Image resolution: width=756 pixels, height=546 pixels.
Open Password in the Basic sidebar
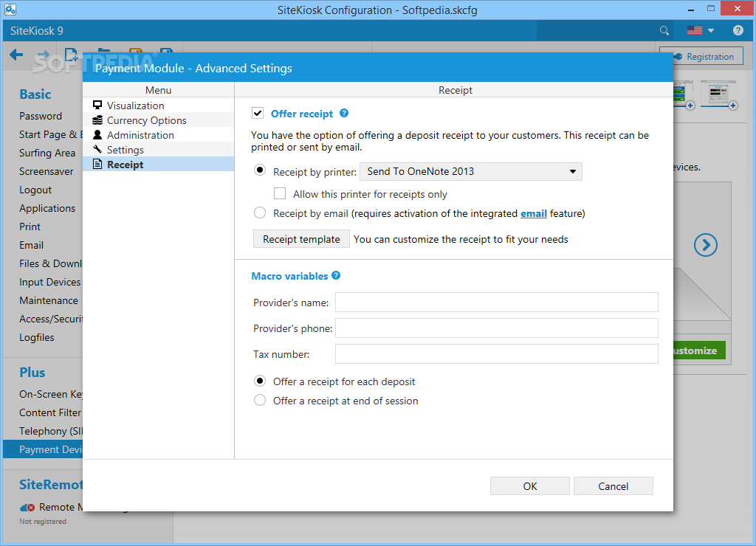41,116
